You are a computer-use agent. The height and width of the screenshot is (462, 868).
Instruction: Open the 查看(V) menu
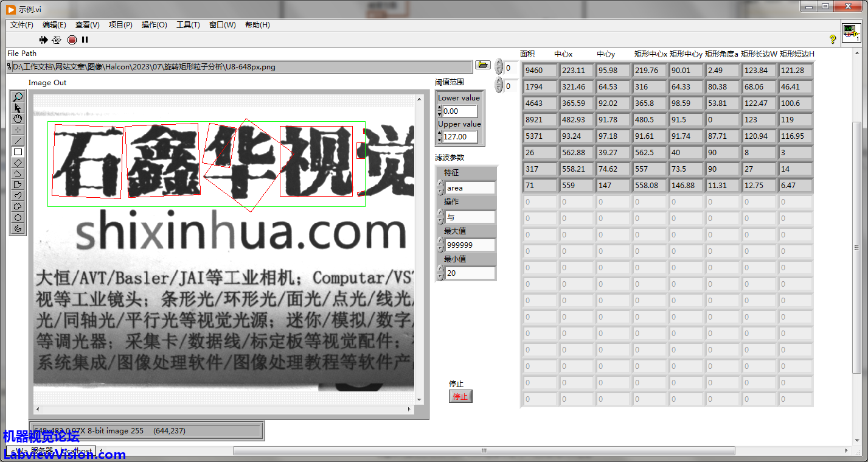87,25
